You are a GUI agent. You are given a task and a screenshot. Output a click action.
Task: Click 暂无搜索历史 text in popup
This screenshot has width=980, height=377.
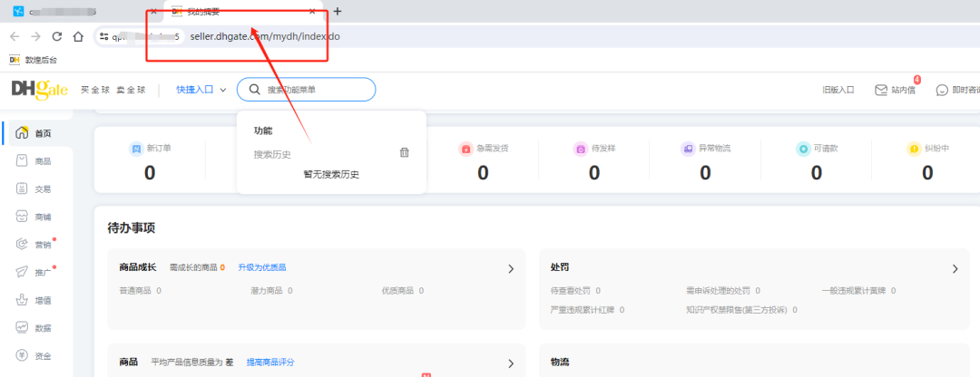(331, 175)
